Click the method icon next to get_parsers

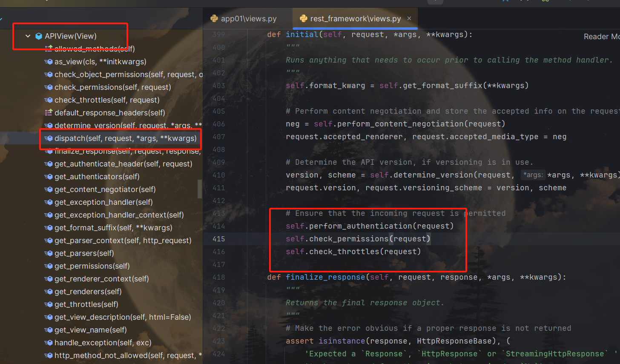pyautogui.click(x=49, y=253)
